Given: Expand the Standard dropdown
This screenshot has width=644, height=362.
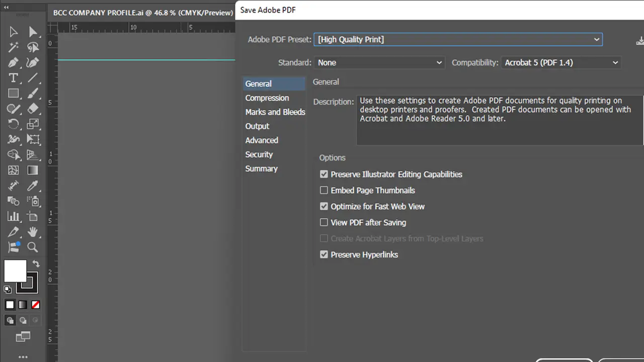Looking at the screenshot, I should [439, 62].
